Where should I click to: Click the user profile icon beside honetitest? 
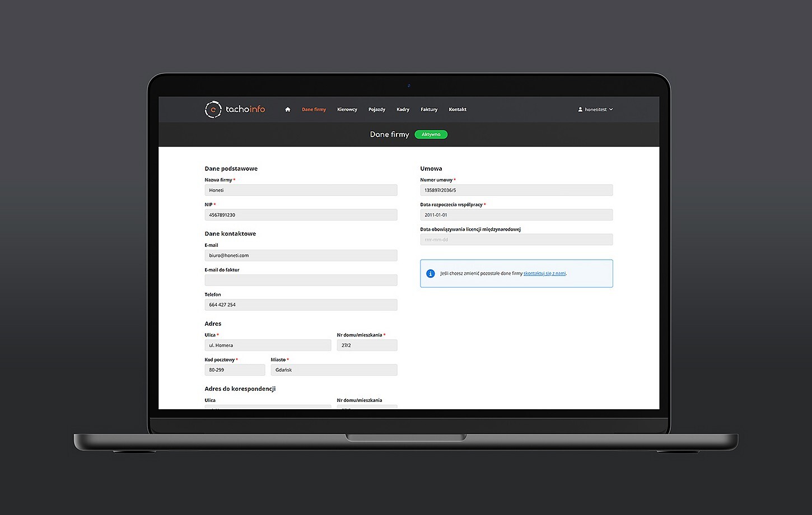click(580, 109)
